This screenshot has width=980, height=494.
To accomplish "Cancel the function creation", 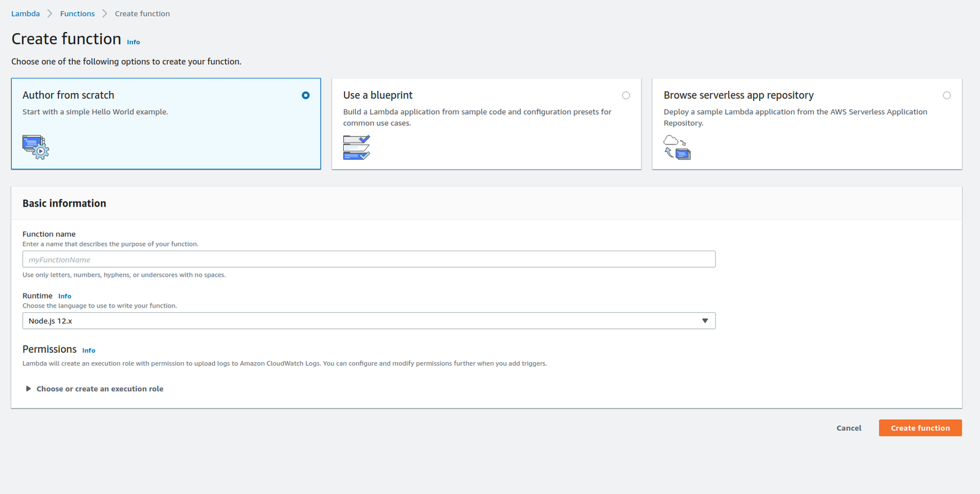I will 849,428.
